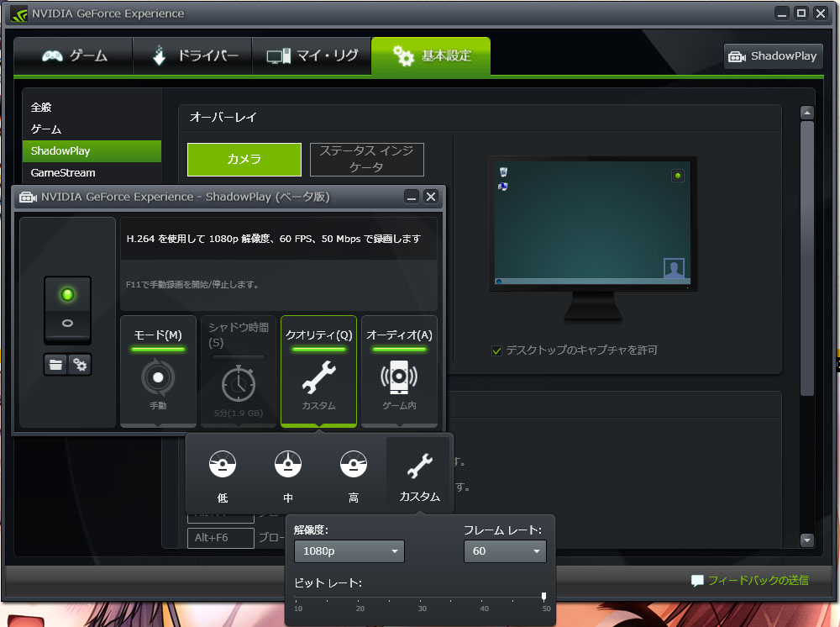Click the クオリティ(Q) wrench icon
840x627 pixels.
click(318, 377)
